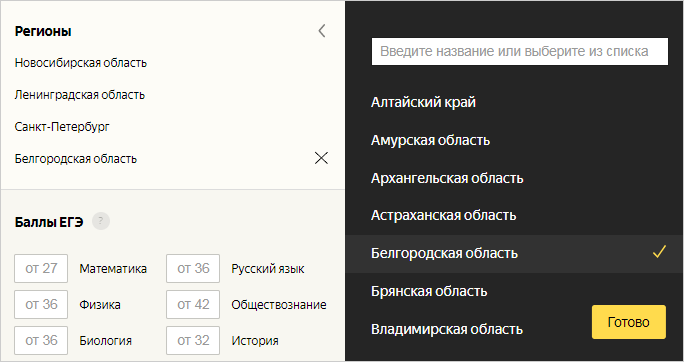Click the История score field
684x362 pixels.
pos(193,340)
